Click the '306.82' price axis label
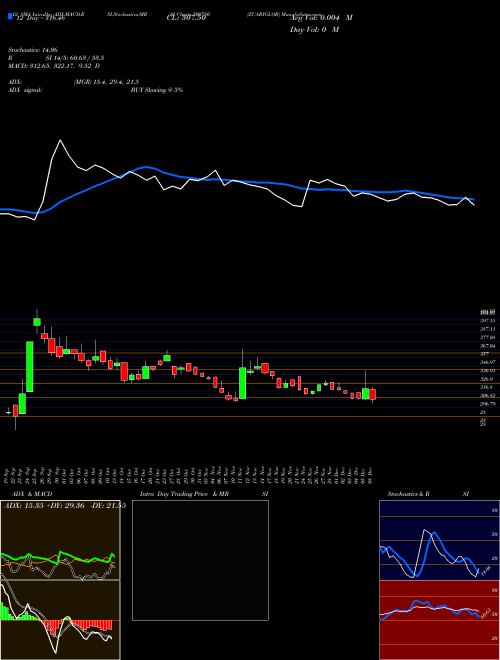500x660 pixels. (487, 396)
